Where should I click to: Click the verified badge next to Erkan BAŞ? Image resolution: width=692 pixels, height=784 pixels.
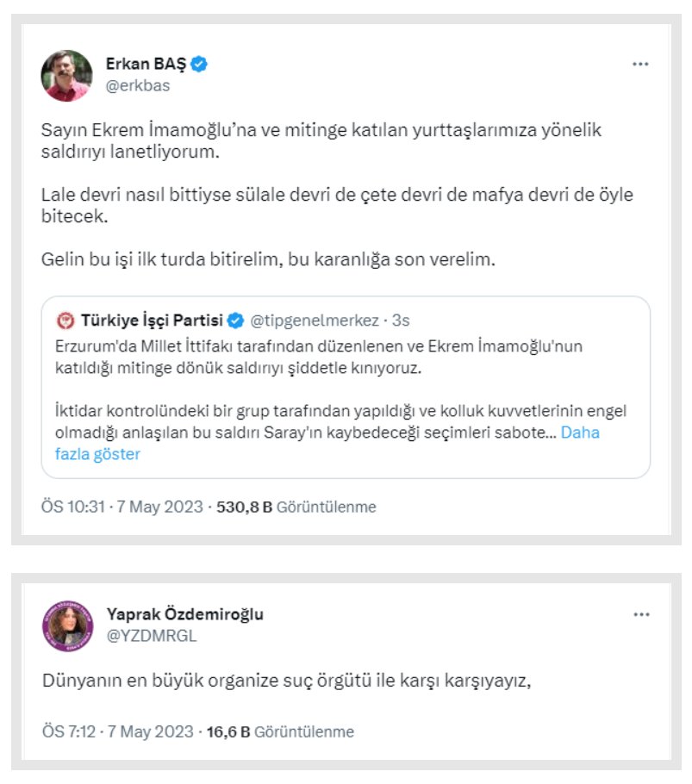point(199,64)
